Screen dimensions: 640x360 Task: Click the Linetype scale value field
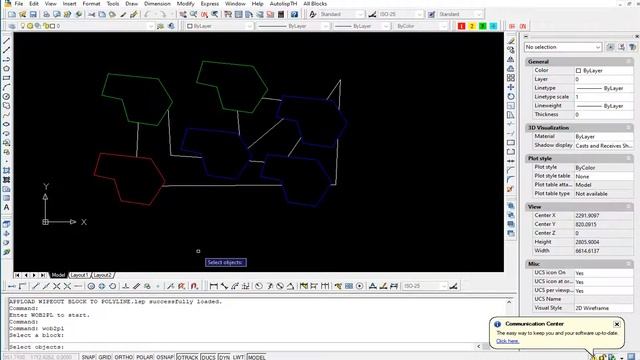click(604, 97)
